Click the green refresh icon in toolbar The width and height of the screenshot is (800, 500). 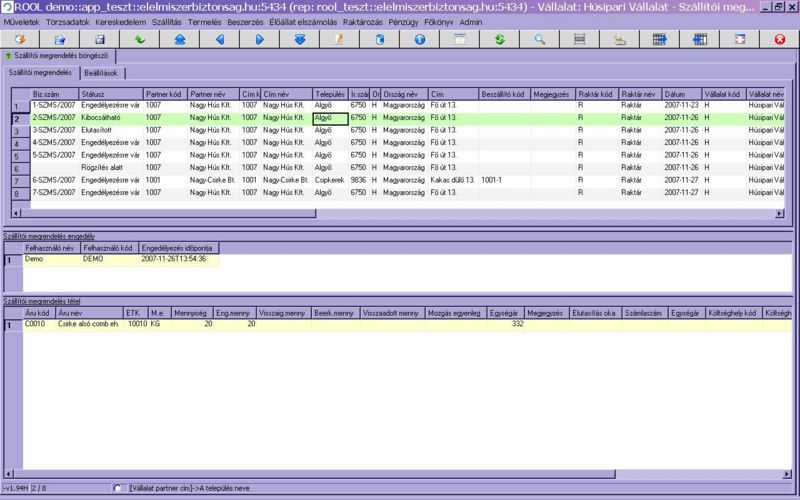pyautogui.click(x=500, y=39)
